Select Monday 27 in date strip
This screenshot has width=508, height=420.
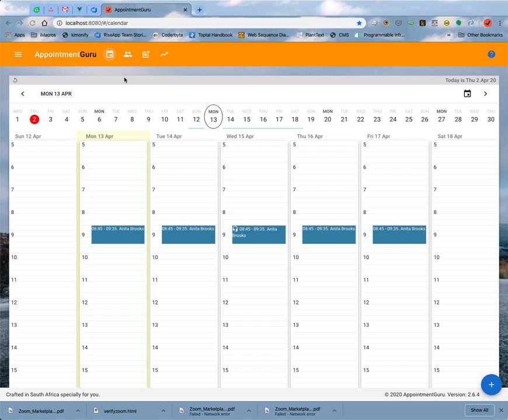(441, 117)
